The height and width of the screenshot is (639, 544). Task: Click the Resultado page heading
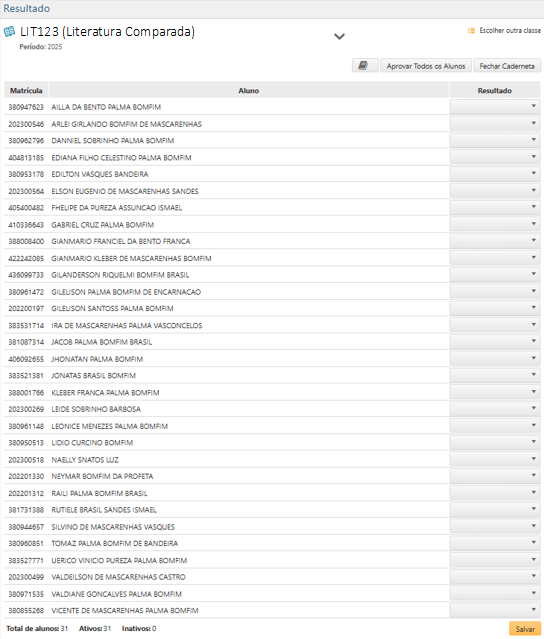coord(26,8)
